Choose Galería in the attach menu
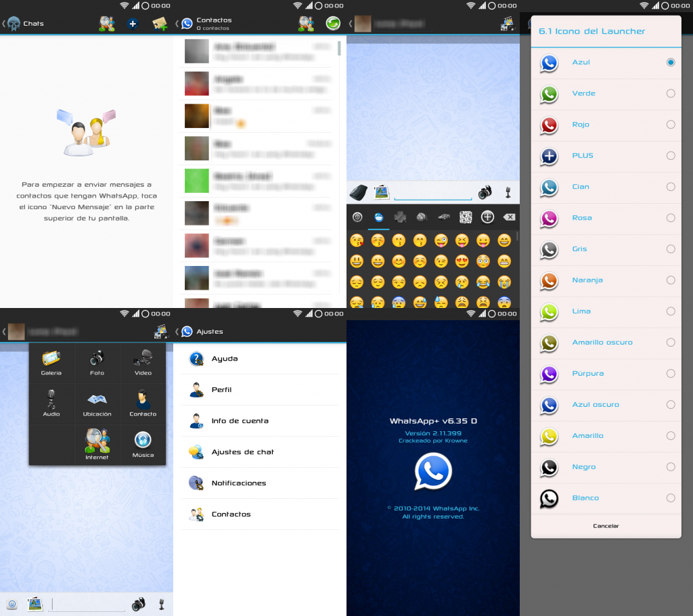This screenshot has width=693, height=616. 51,363
